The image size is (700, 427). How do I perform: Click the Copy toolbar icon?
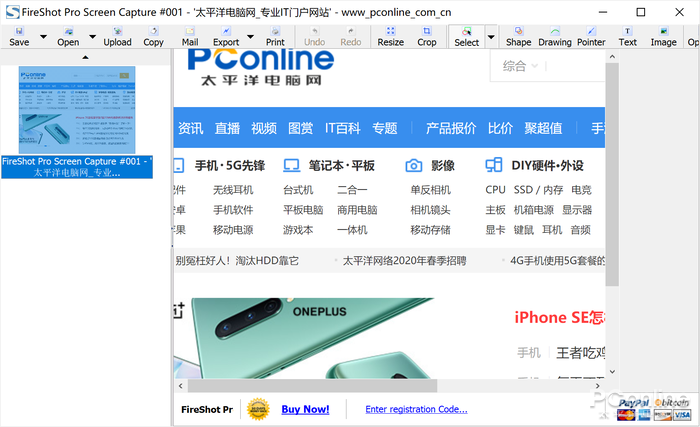153,36
